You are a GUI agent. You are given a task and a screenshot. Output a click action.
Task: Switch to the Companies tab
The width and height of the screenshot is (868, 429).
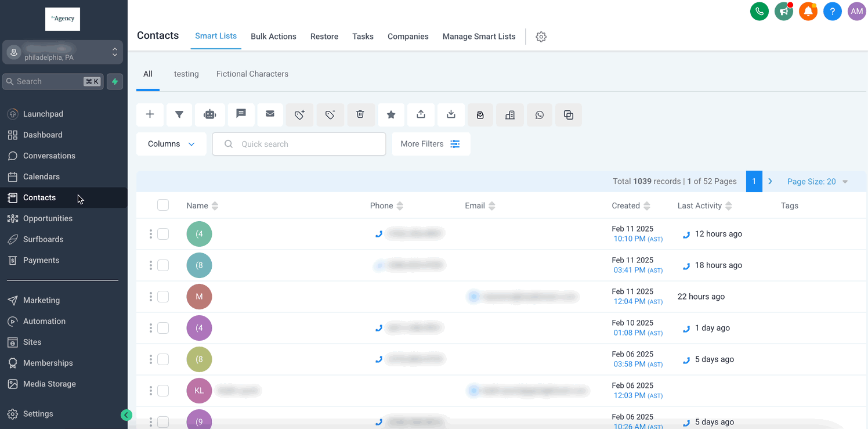coord(408,37)
